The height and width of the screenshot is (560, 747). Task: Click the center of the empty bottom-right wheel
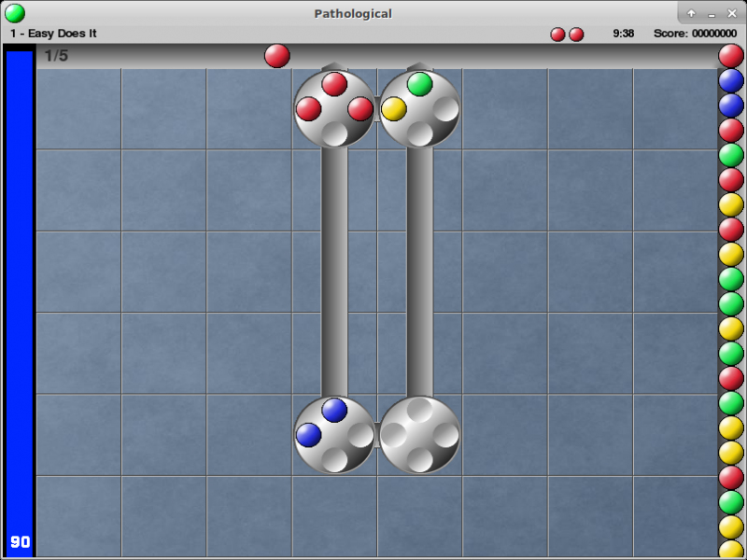tap(420, 435)
